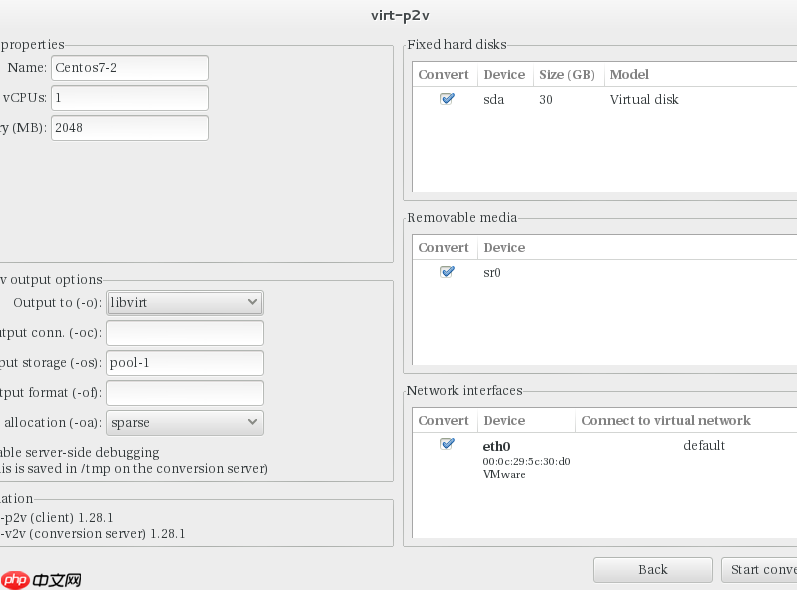Click the default virtual network cell
Viewport: 797px width, 590px height.
click(704, 446)
